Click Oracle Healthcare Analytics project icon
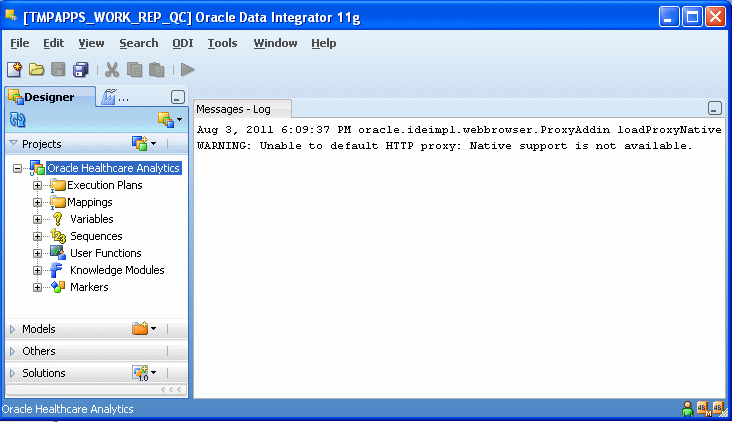The image size is (732, 422). [x=37, y=168]
